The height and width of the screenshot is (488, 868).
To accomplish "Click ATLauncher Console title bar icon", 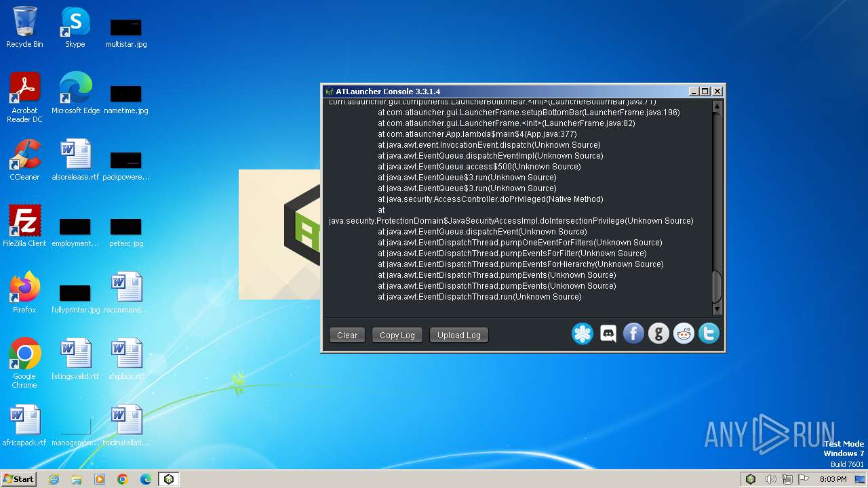I will [x=330, y=91].
